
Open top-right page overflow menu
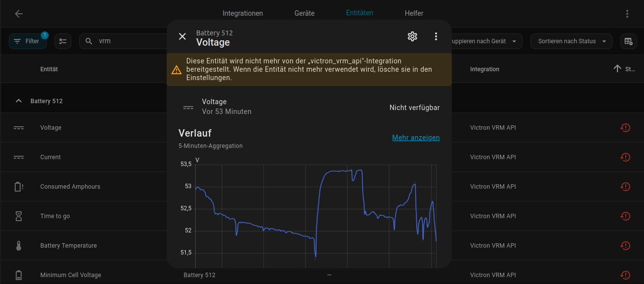point(627,14)
